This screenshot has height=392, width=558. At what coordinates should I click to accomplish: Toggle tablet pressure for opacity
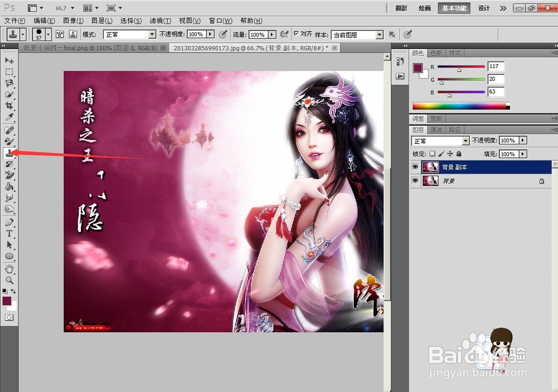point(223,34)
